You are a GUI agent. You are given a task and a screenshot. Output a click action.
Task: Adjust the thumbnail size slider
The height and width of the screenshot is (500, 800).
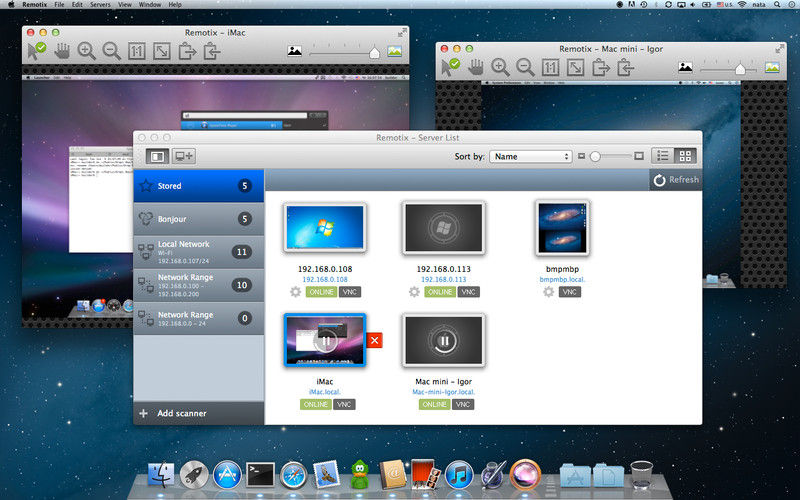595,157
